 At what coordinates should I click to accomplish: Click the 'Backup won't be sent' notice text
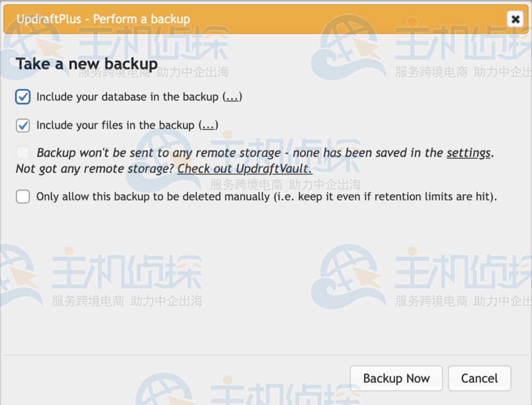tap(156, 153)
